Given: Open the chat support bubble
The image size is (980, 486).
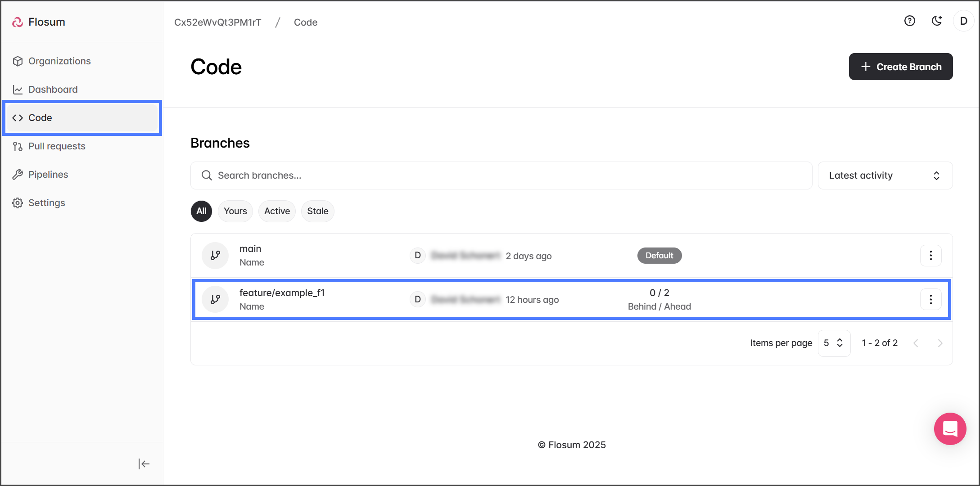Looking at the screenshot, I should [950, 428].
